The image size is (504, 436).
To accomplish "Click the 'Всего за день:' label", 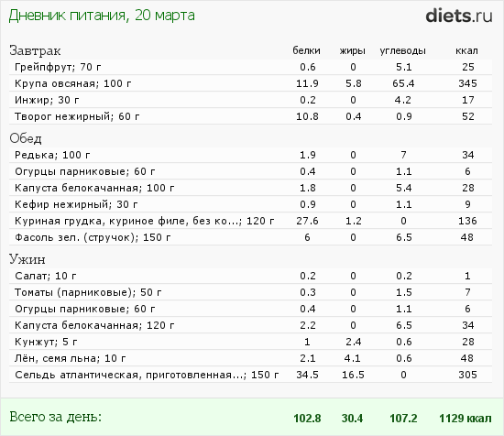I will 55,417.
